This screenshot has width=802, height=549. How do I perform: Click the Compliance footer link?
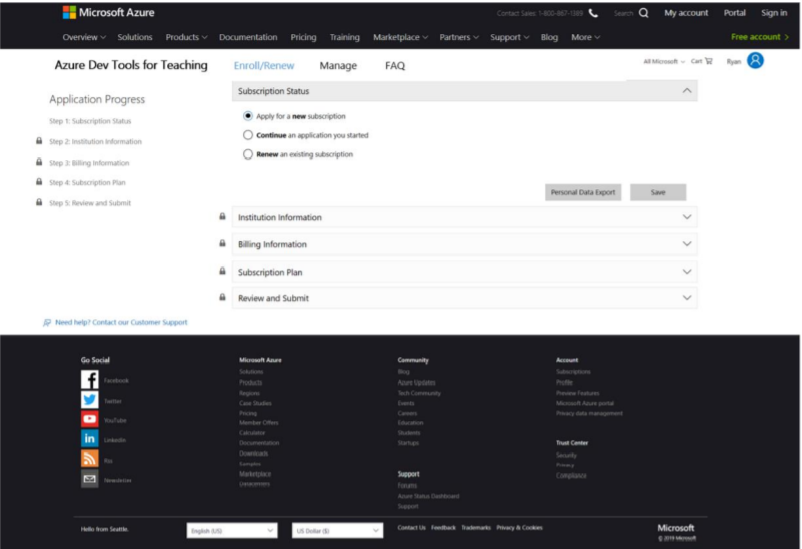pos(571,475)
